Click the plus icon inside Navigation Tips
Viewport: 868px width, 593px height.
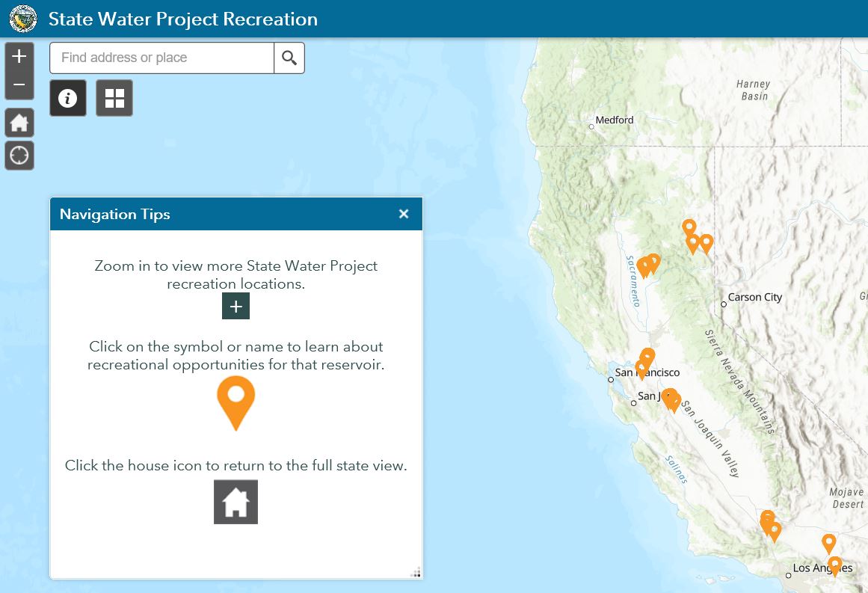236,307
